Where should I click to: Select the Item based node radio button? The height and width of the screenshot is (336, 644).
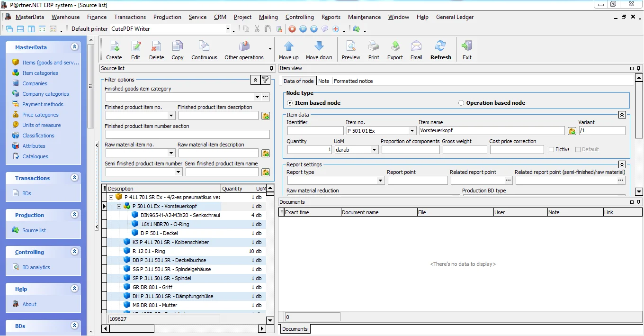pyautogui.click(x=290, y=103)
